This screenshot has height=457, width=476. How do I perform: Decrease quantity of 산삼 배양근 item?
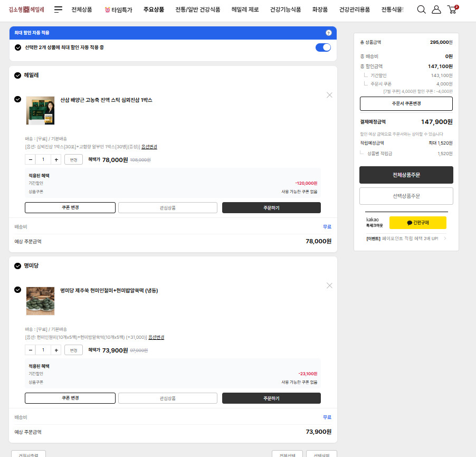pyautogui.click(x=31, y=159)
